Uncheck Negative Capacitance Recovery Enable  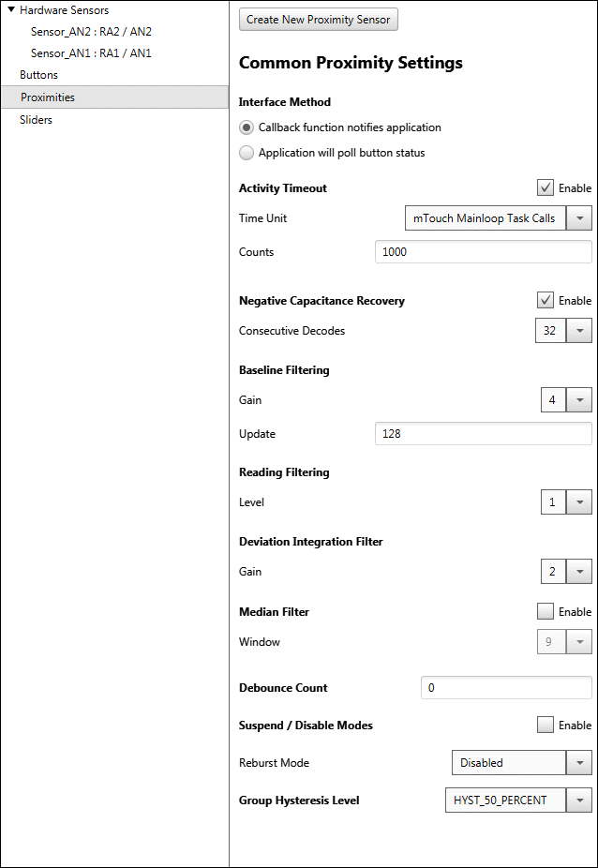[546, 300]
